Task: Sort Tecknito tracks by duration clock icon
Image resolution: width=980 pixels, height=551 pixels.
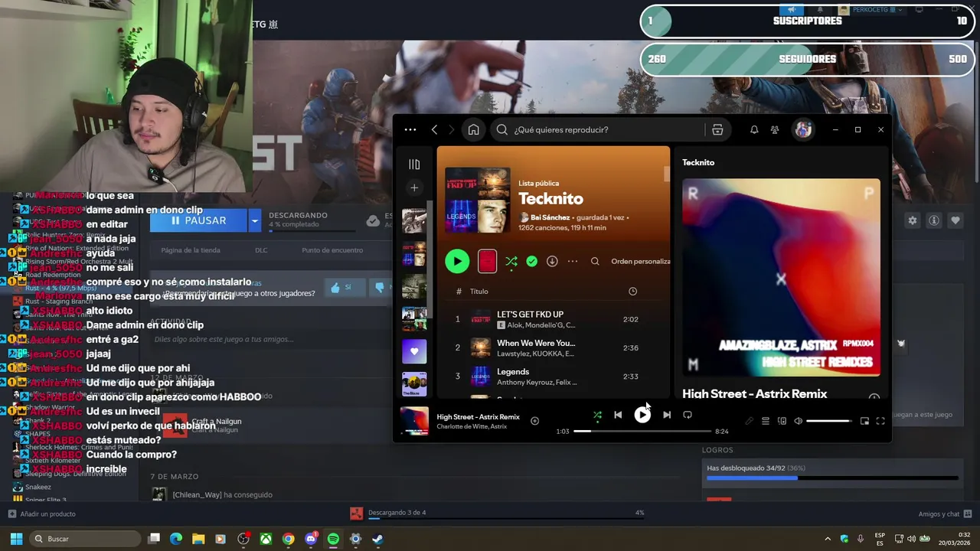Action: click(632, 291)
